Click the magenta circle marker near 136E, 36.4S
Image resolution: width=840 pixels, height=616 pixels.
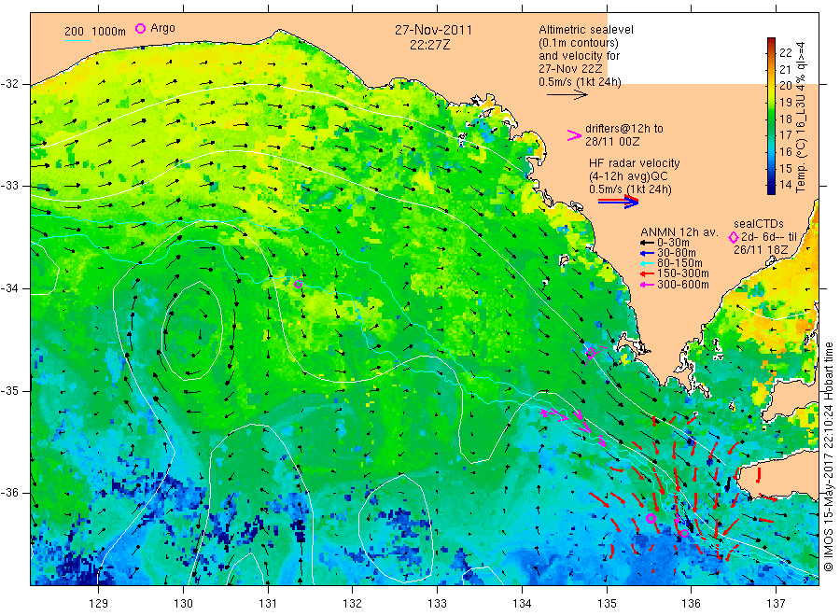coord(684,532)
